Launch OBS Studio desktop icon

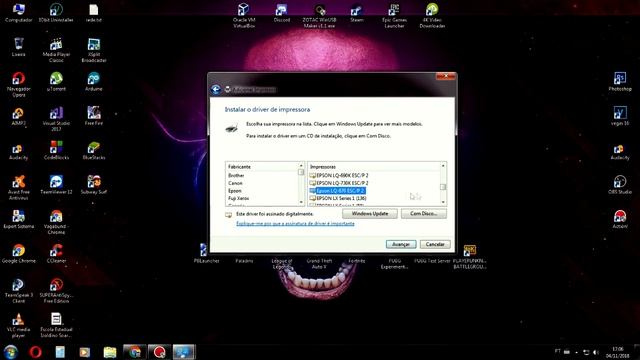620,184
